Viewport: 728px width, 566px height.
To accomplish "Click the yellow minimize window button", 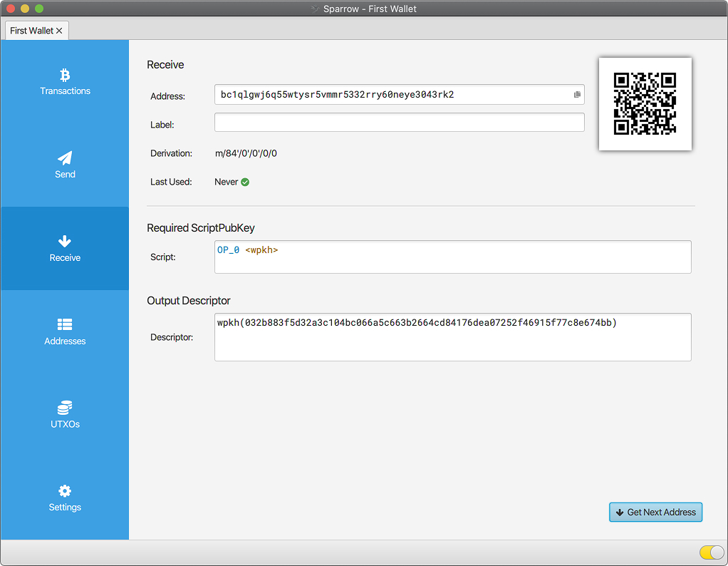I will pyautogui.click(x=25, y=9).
